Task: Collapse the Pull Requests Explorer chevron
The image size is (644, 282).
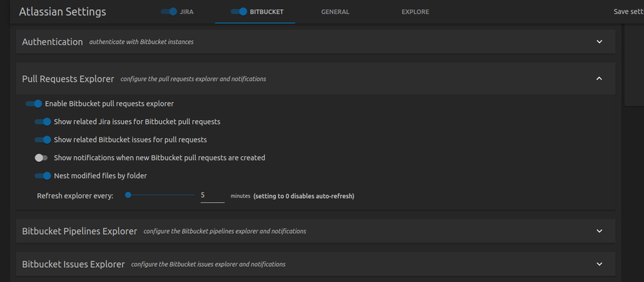Action: (600, 78)
